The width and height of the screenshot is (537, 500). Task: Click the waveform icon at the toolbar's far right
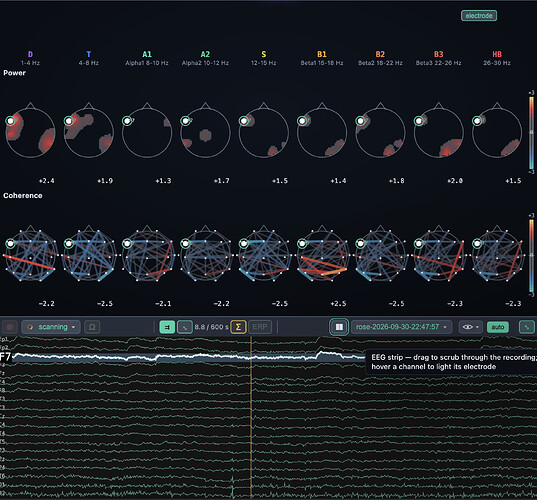(x=527, y=327)
